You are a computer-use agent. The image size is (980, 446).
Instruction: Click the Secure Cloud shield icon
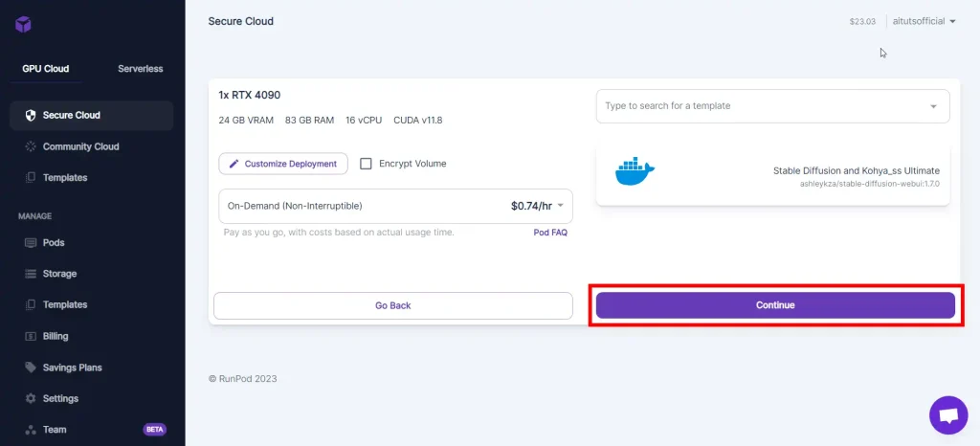[x=31, y=116]
